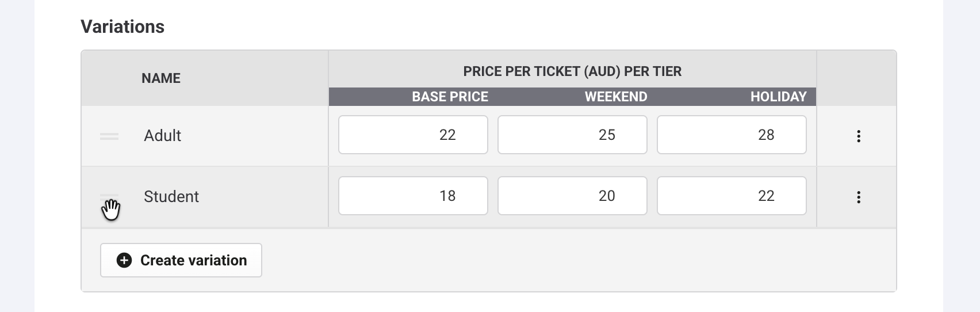
Task: Click the NAME column header
Action: click(x=161, y=78)
